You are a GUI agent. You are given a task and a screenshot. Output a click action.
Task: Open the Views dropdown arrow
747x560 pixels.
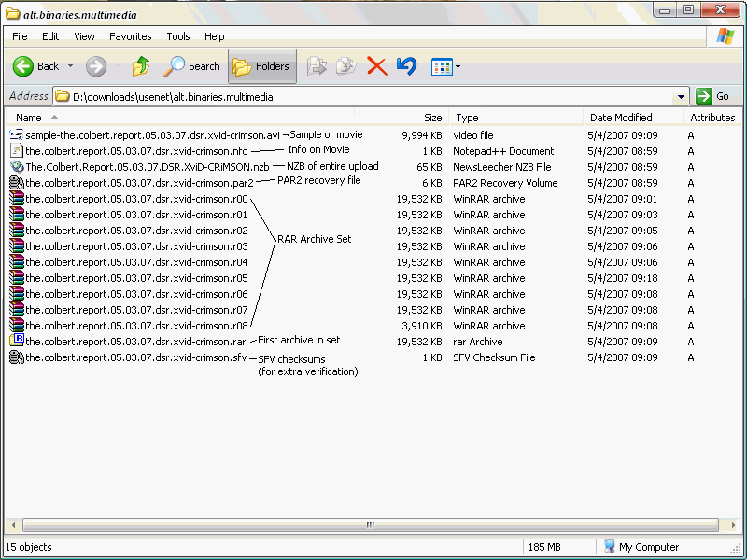[458, 67]
